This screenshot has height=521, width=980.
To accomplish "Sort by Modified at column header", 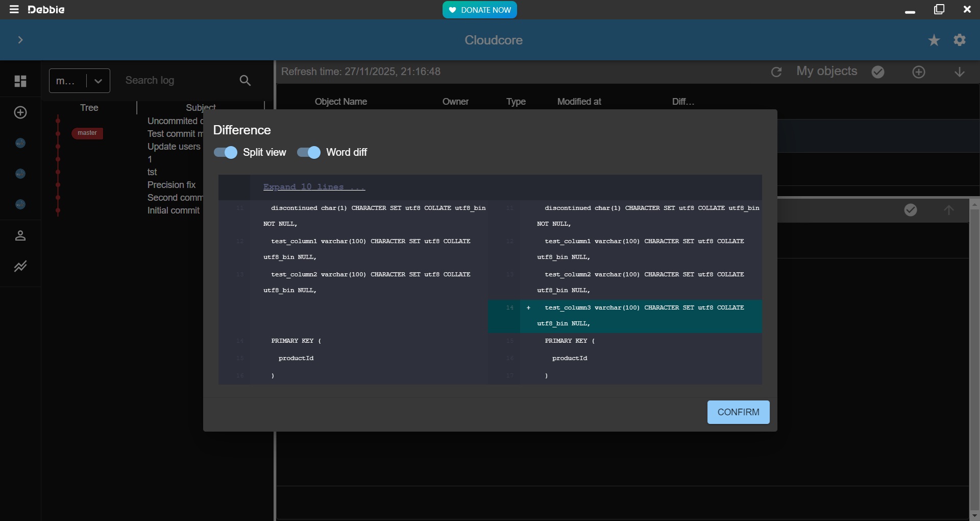I will pos(579,102).
